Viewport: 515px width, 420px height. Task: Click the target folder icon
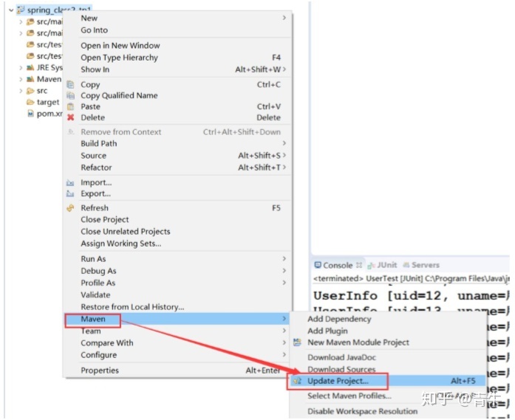(x=30, y=102)
